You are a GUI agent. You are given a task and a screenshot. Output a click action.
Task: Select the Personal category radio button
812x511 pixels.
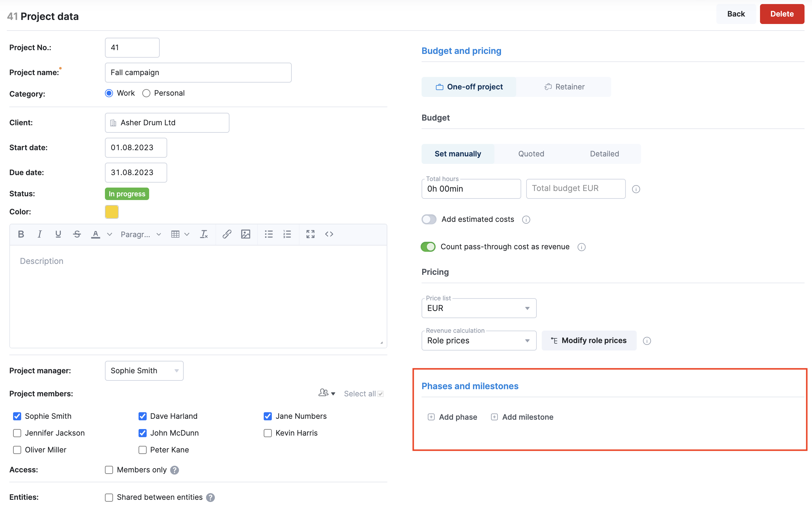(146, 93)
